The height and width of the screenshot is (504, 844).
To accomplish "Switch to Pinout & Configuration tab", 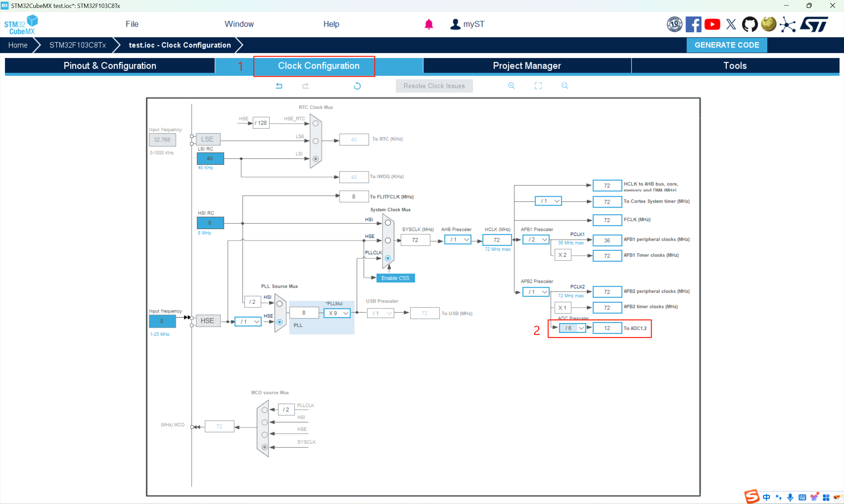I will click(110, 66).
